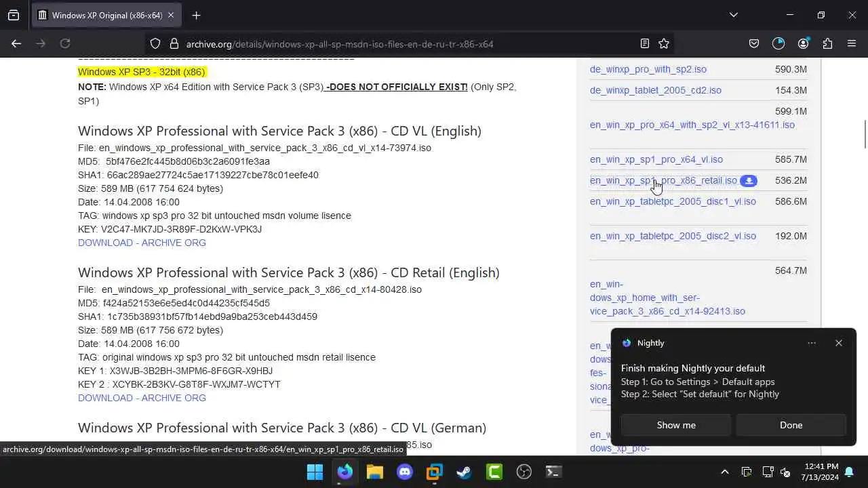The image size is (868, 488).
Task: Open Discord from taskbar
Action: (x=405, y=472)
